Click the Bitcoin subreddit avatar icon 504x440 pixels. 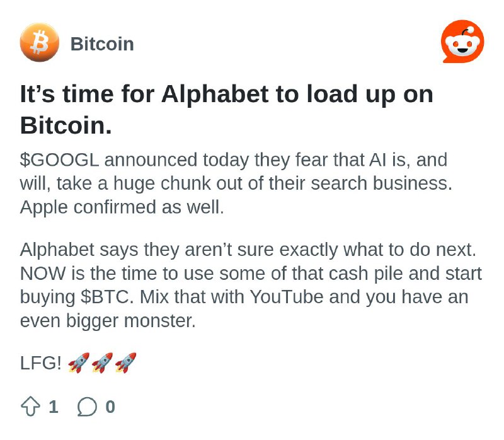pos(40,42)
